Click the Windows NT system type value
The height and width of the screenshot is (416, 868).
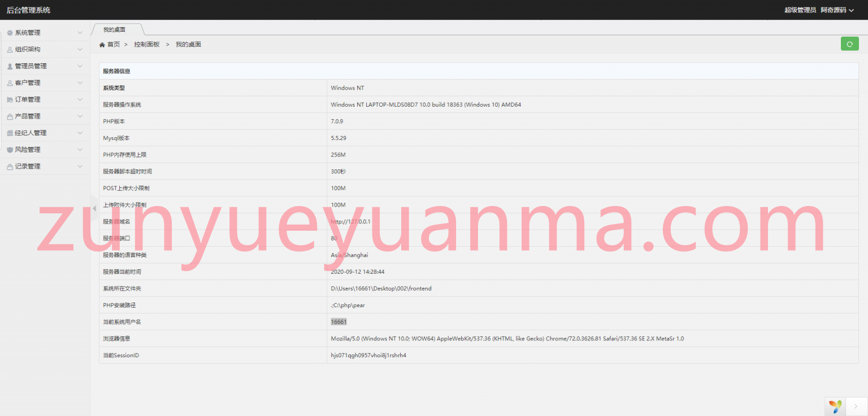[x=348, y=88]
